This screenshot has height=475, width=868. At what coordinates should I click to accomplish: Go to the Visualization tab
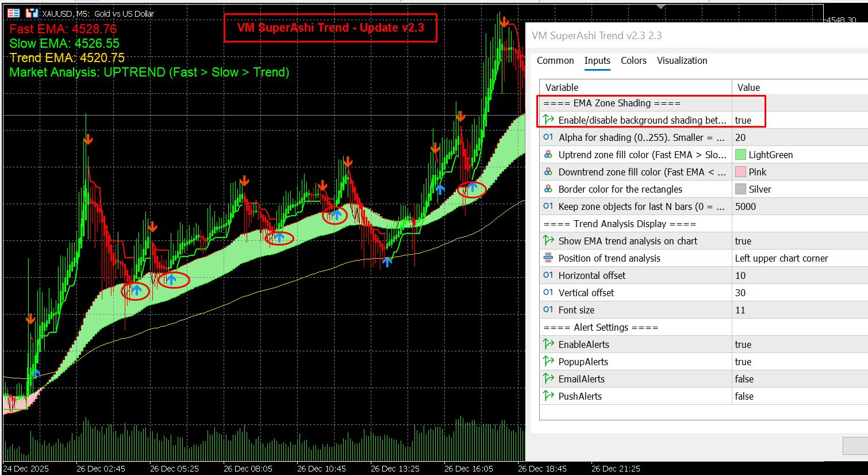(682, 60)
